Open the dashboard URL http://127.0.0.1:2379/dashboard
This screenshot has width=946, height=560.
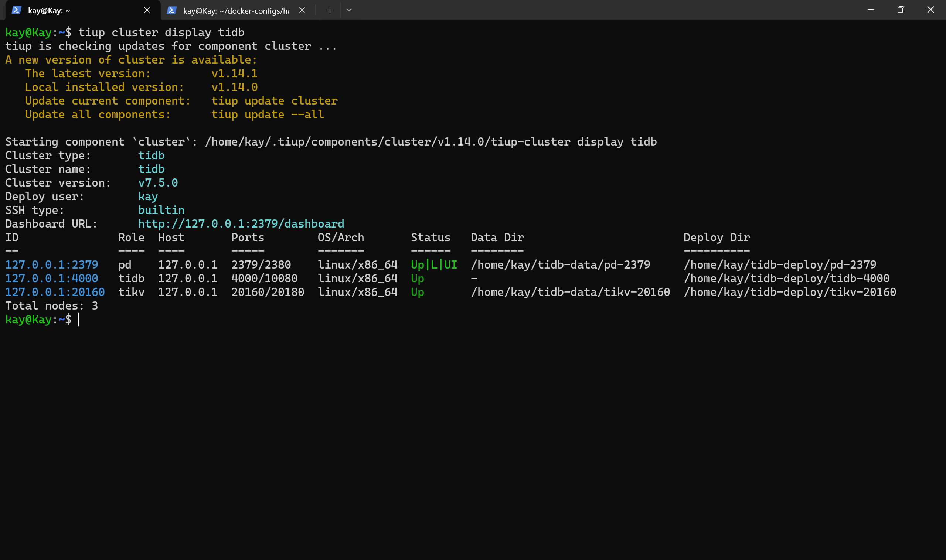241,224
